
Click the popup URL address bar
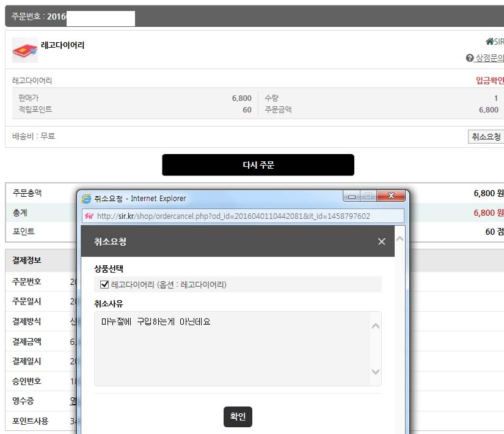244,216
